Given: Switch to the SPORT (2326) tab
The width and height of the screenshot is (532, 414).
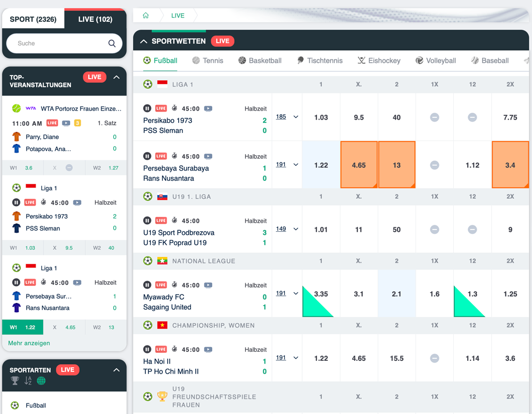Looking at the screenshot, I should 33,19.
